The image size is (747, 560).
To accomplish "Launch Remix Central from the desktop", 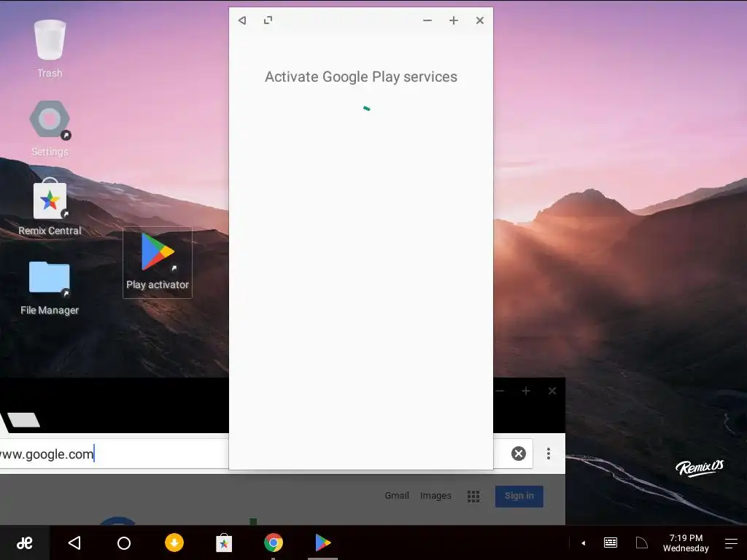I will (x=50, y=206).
